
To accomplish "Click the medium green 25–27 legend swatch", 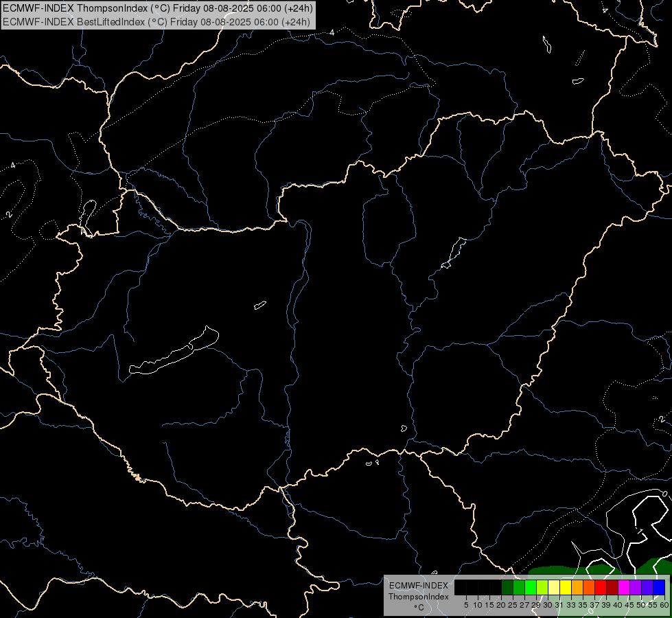I will (x=519, y=588).
